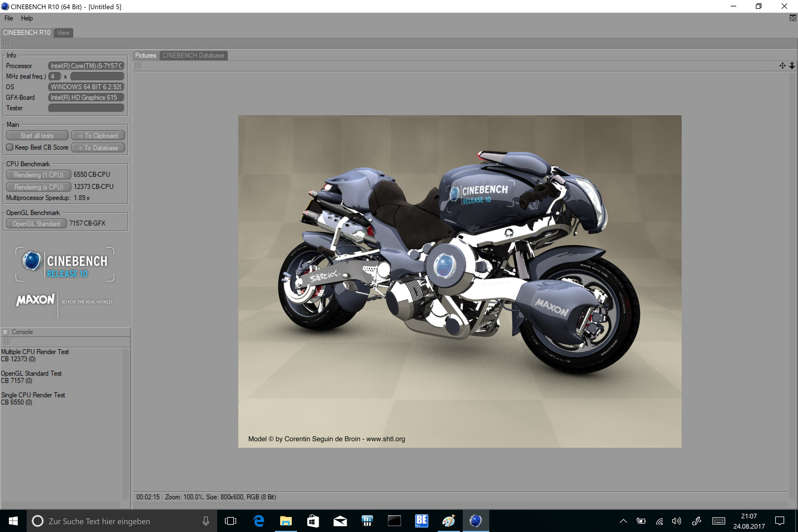This screenshot has height=532, width=798.
Task: Click the grip handle under Pictures tab
Action: tap(138, 66)
